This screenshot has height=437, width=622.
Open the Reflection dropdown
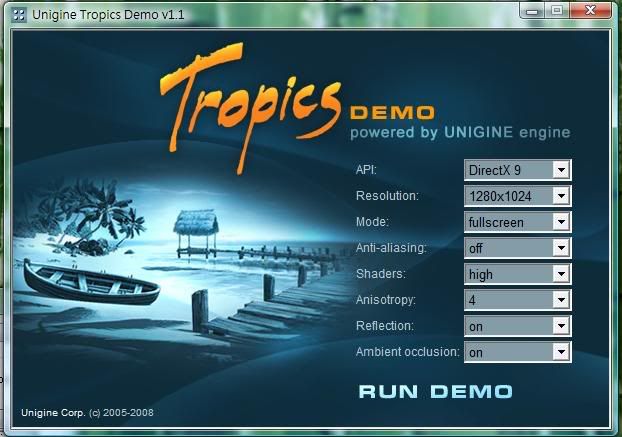pyautogui.click(x=517, y=326)
